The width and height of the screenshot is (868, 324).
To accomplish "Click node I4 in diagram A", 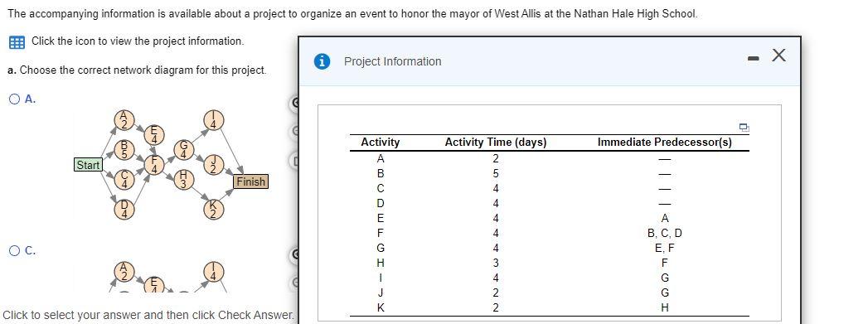I will point(214,119).
